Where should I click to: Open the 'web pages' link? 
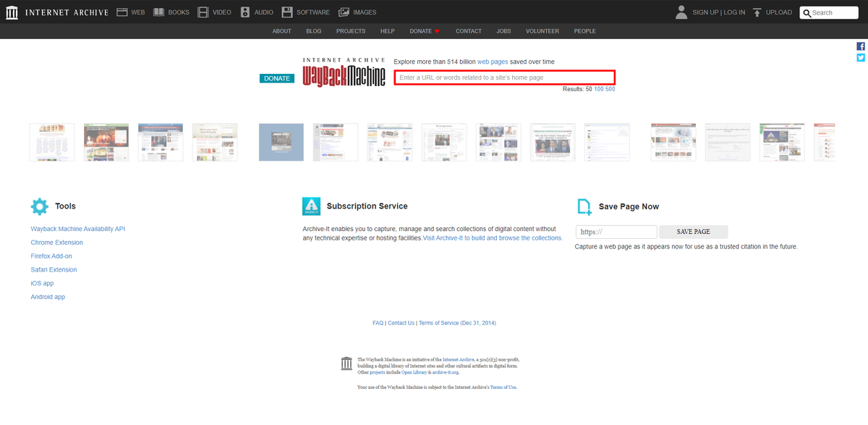click(493, 62)
